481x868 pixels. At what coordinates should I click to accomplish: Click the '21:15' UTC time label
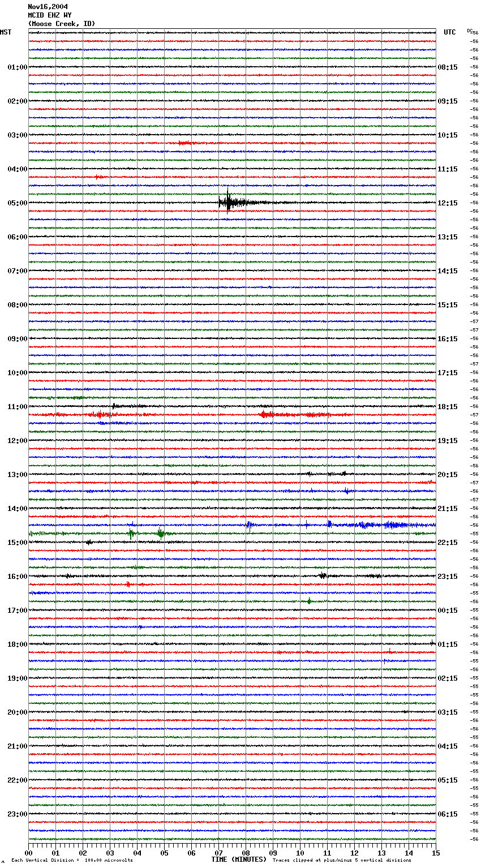coord(448,509)
